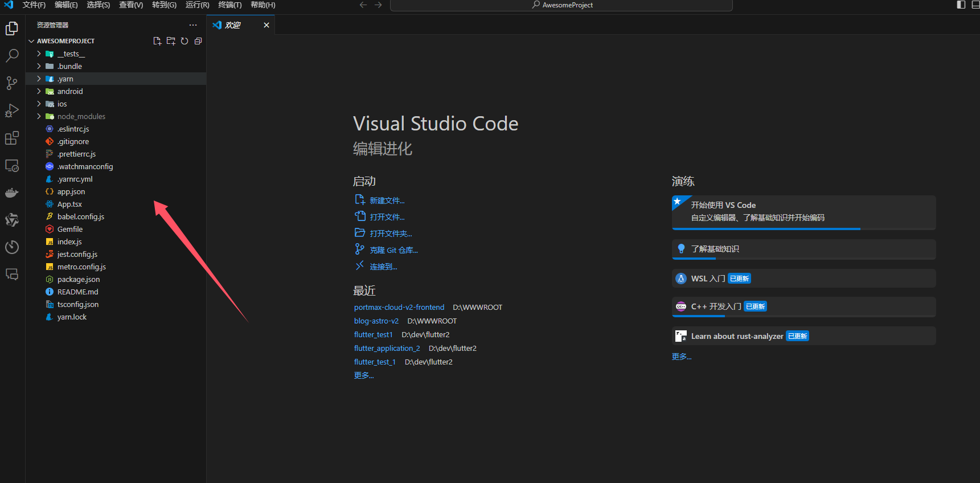Click the AwesomeProject command center search box
This screenshot has height=483, width=980.
pos(561,5)
